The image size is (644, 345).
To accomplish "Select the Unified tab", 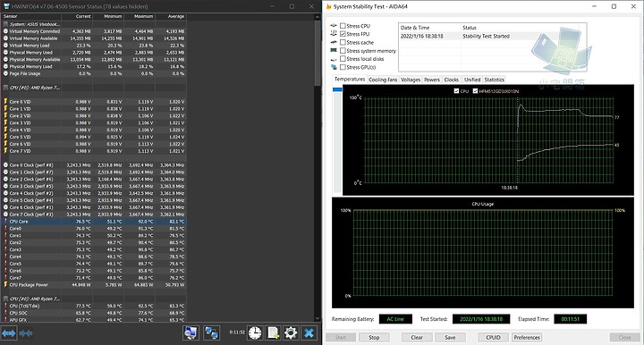I will tap(472, 80).
